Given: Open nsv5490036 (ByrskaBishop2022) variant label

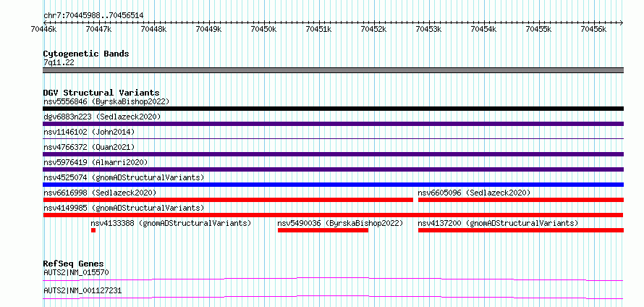Looking at the screenshot, I should click(341, 223).
